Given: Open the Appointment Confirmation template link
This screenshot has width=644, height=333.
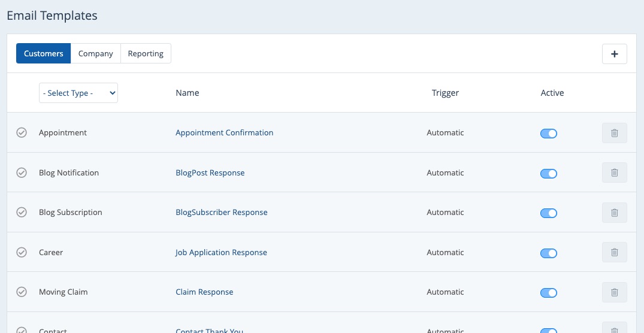Looking at the screenshot, I should pos(224,133).
